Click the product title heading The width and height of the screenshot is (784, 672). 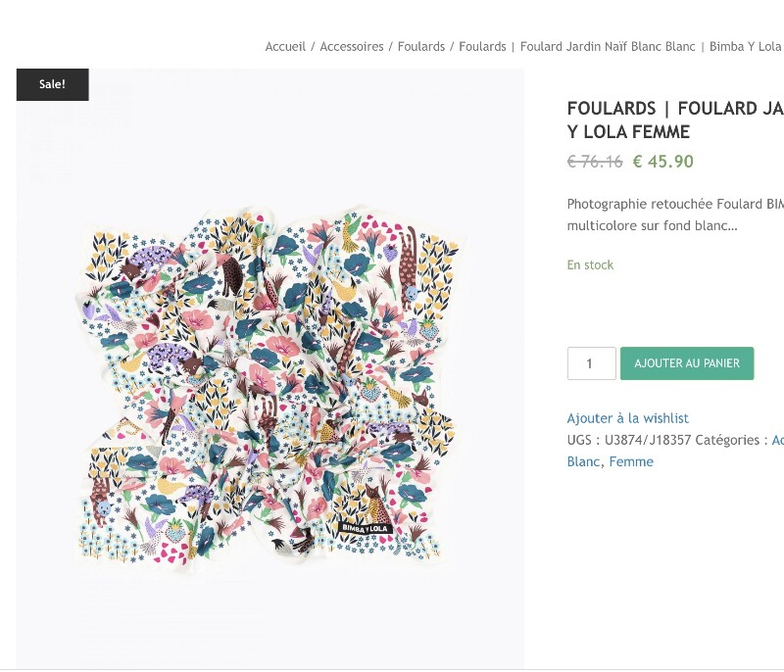tap(675, 120)
